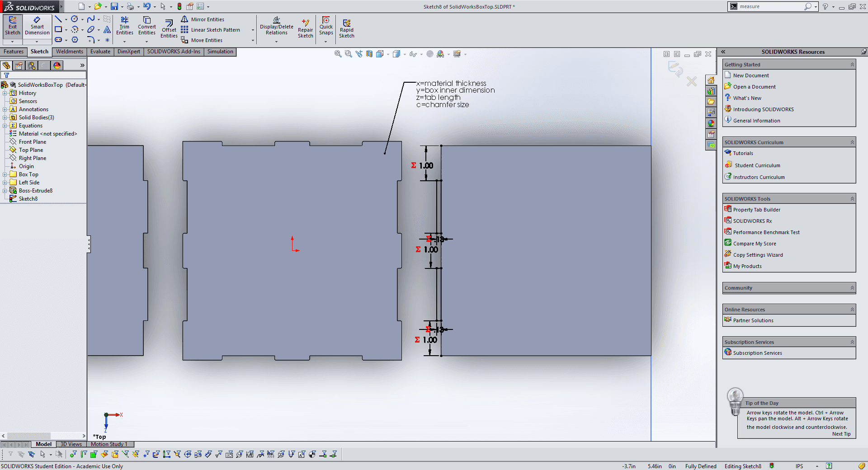Click the search commands input field
The width and height of the screenshot is (868, 470).
771,6
